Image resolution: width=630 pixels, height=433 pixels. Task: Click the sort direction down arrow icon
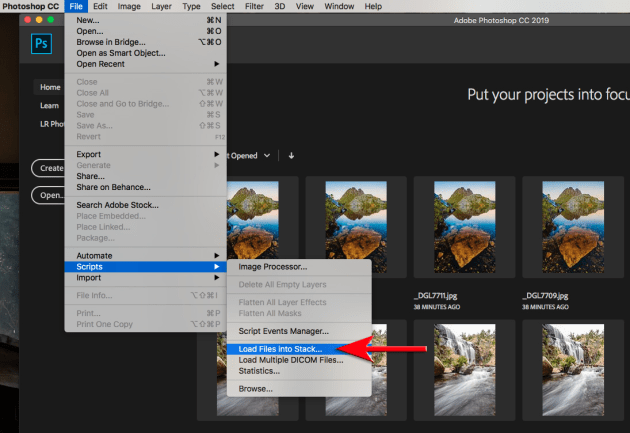click(291, 156)
